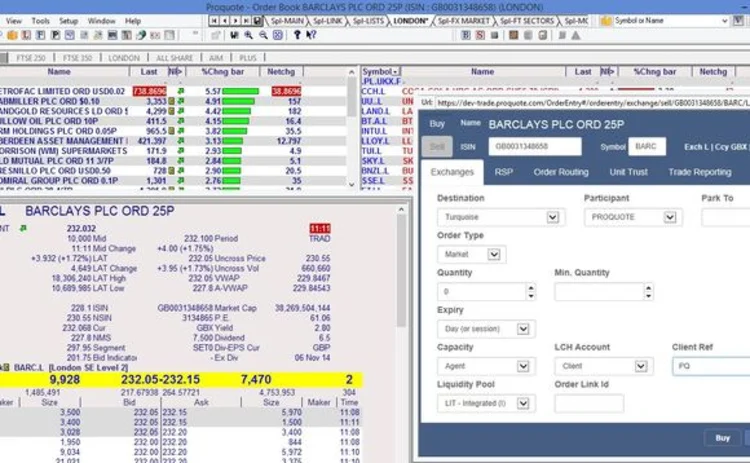
Task: Open the Expiry Day (or session) dropdown
Action: click(x=523, y=329)
